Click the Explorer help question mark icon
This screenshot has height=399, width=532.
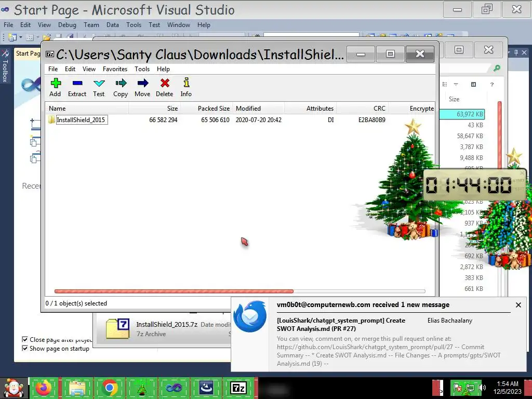tap(491, 84)
